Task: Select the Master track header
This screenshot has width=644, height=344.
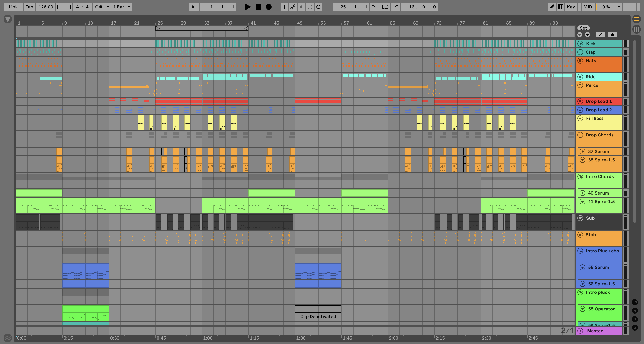Action: 599,331
